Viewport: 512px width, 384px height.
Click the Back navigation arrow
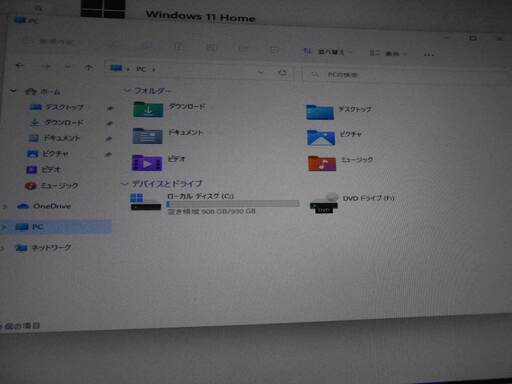[x=20, y=66]
